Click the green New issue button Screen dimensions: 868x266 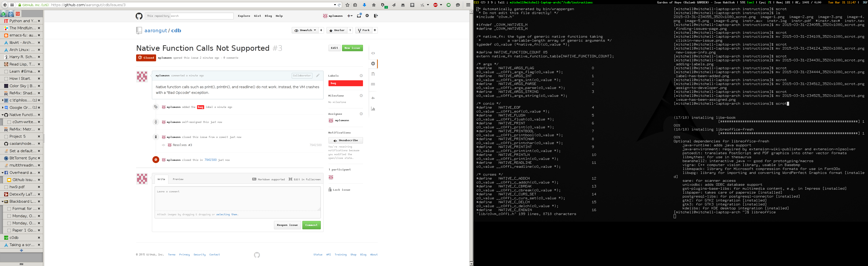tap(352, 48)
